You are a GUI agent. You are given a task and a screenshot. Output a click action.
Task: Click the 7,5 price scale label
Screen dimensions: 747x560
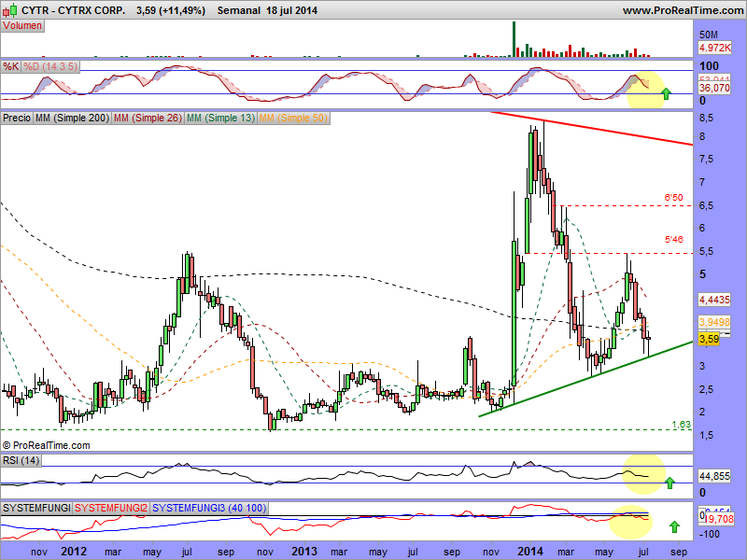[706, 159]
